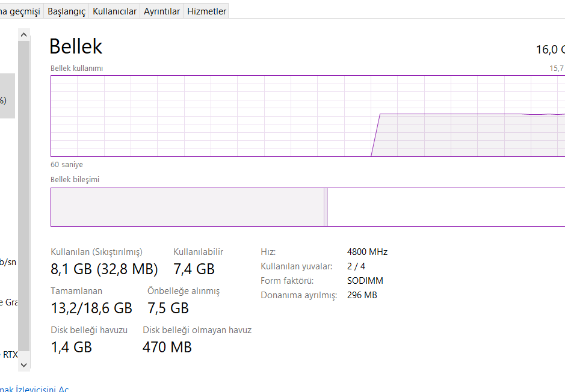Select the network item showing b/sn

(8, 262)
